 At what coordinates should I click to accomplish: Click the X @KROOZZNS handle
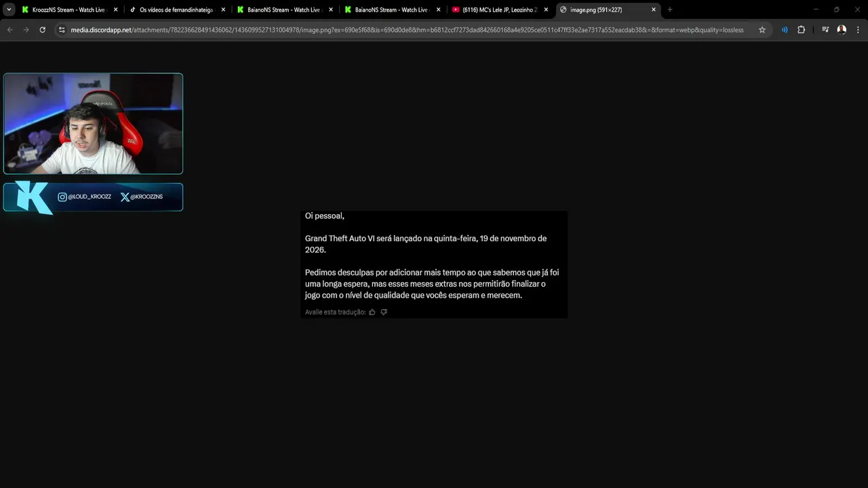pyautogui.click(x=141, y=197)
